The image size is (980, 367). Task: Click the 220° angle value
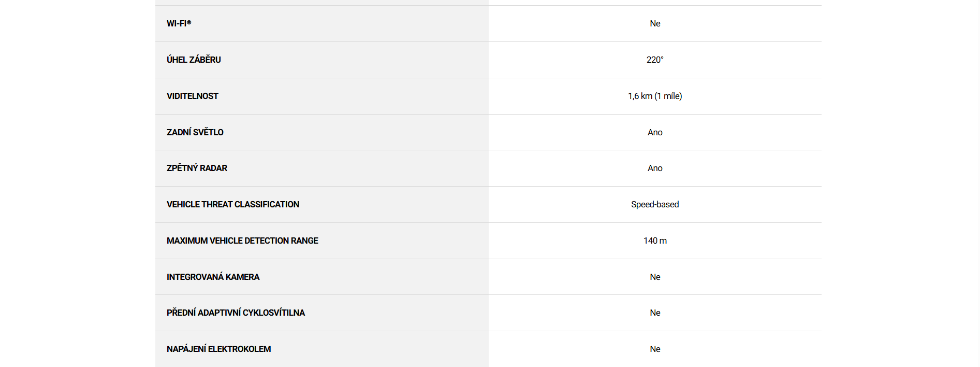(655, 60)
